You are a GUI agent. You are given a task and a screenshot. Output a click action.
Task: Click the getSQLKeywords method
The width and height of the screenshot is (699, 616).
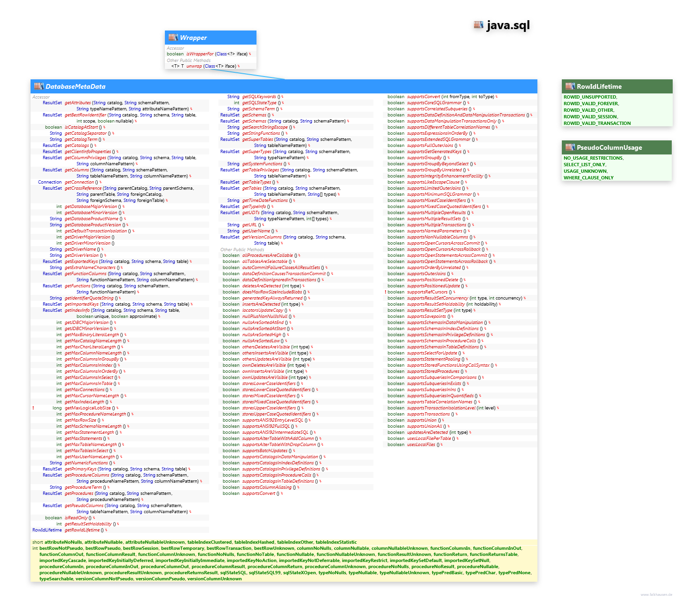coord(259,97)
